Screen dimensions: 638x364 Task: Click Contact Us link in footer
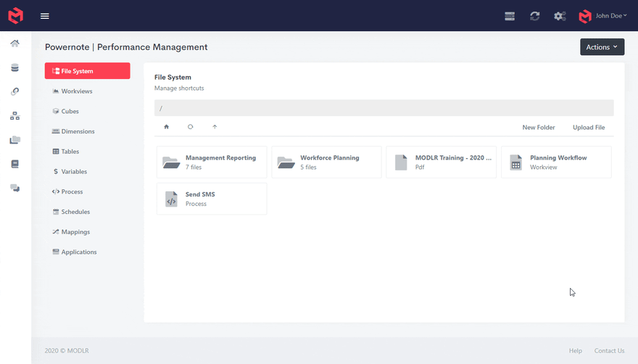click(x=609, y=350)
